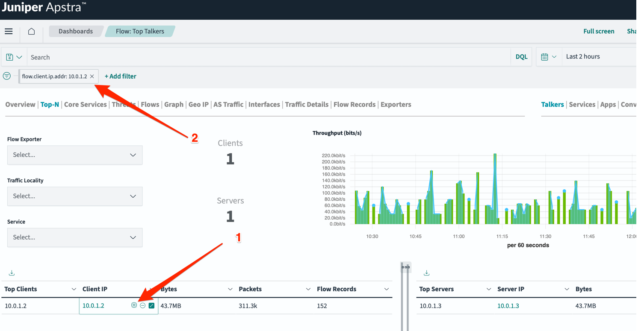Screen dimensions: 644x331
Task: Filter for value plus icon on 10.0.1.2
Action: point(134,305)
